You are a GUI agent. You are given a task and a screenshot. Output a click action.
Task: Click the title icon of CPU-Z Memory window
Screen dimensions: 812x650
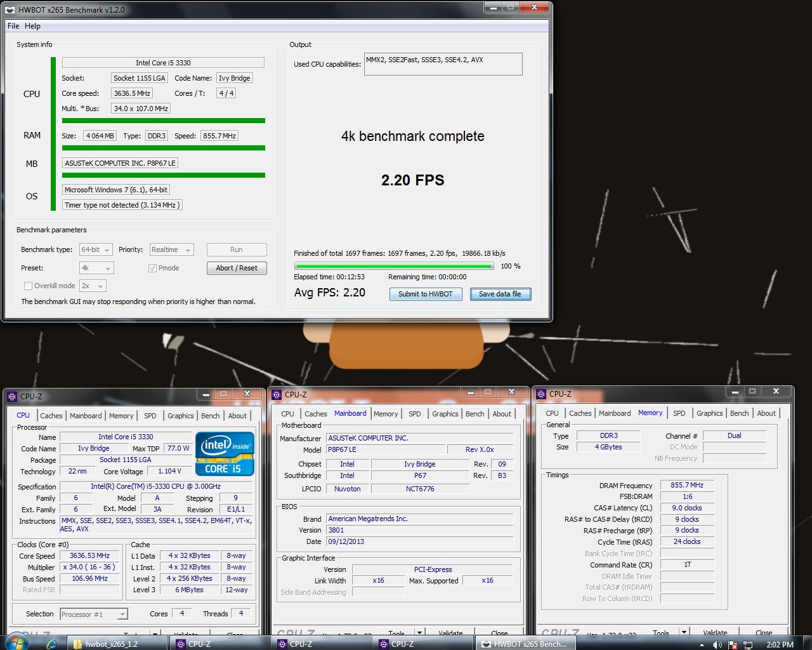(x=541, y=394)
